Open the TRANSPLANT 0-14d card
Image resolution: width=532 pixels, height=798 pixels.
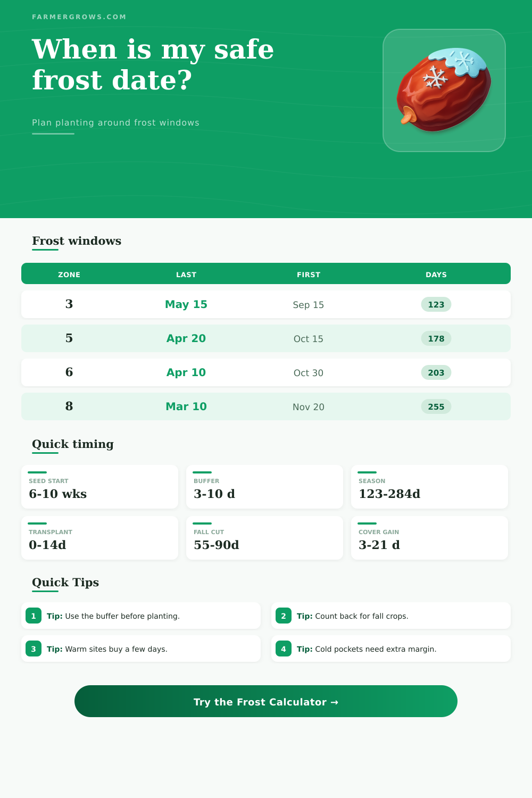[x=99, y=538]
